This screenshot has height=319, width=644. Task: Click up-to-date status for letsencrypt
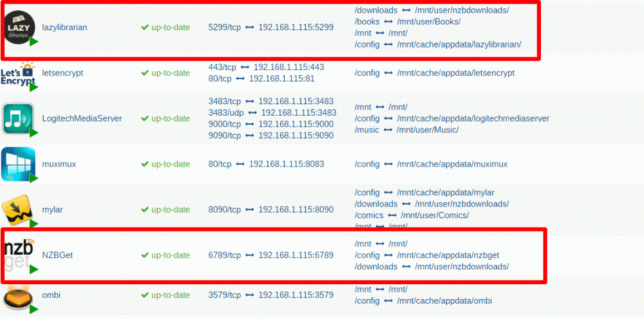point(166,73)
